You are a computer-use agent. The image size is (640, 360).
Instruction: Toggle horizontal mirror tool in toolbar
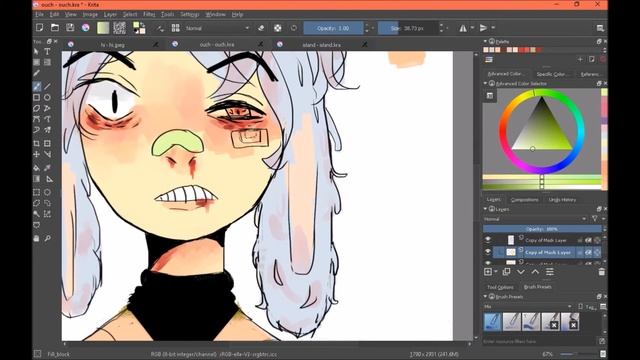click(463, 28)
